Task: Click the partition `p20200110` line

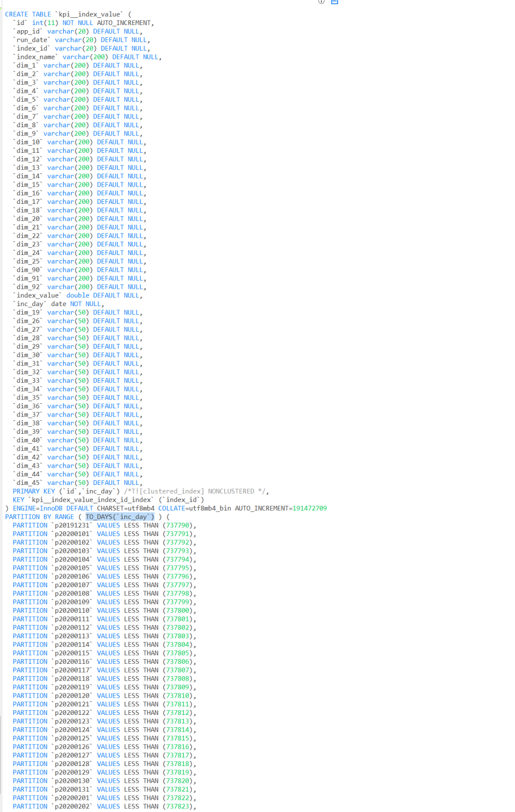Action: click(x=104, y=611)
